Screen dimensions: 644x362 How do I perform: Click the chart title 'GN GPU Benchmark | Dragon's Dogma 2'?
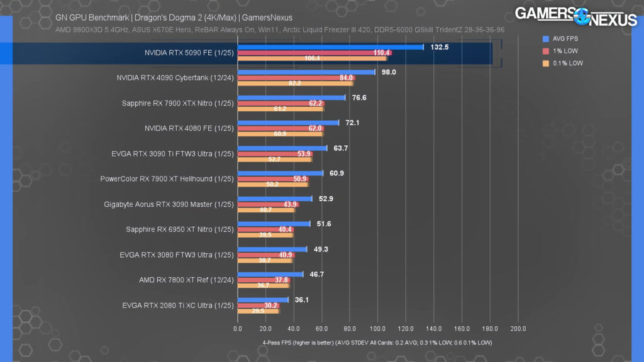(174, 18)
